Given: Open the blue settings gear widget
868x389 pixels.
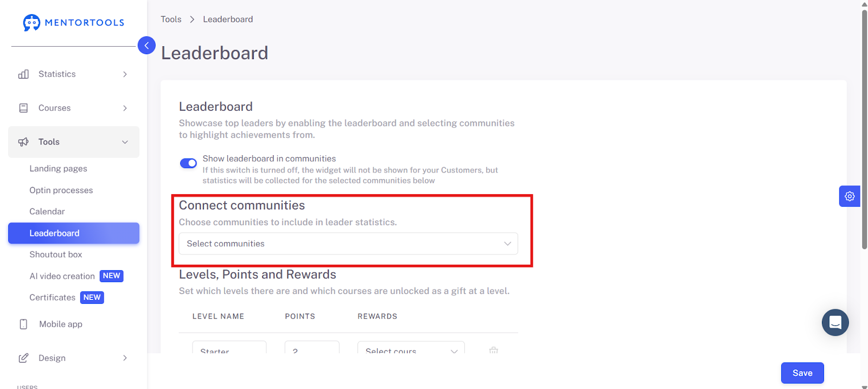Looking at the screenshot, I should (850, 196).
